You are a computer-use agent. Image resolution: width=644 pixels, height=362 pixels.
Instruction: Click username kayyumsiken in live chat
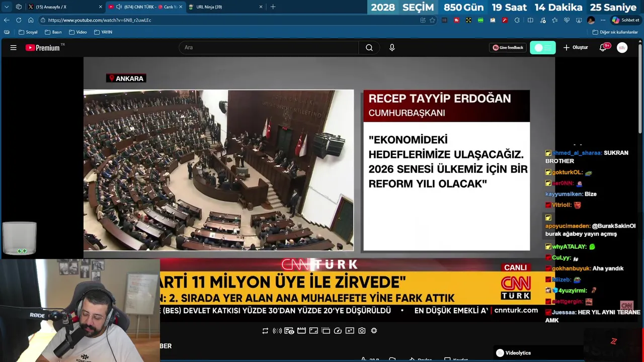(x=563, y=194)
